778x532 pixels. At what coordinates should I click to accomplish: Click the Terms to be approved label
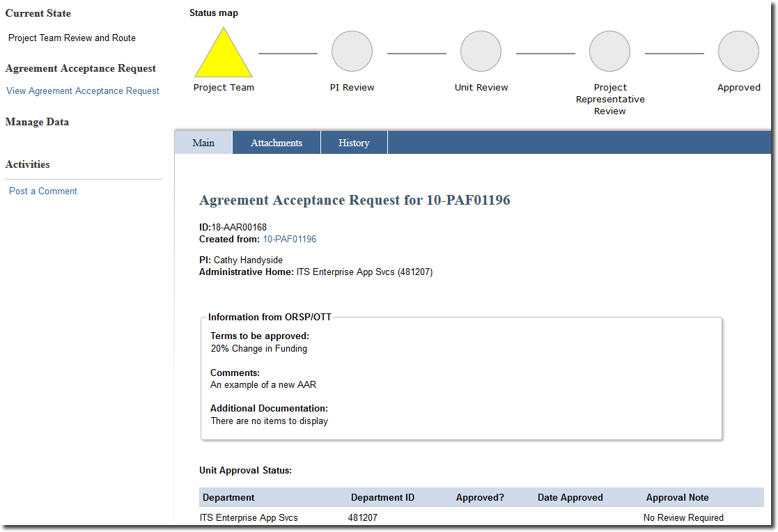coord(260,336)
